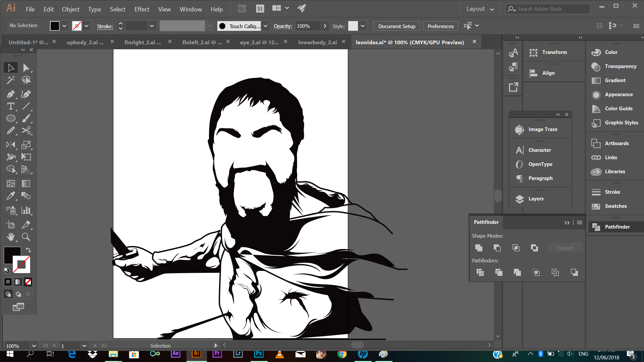This screenshot has height=362, width=644.
Task: Select the Hand tool
Action: 10,237
